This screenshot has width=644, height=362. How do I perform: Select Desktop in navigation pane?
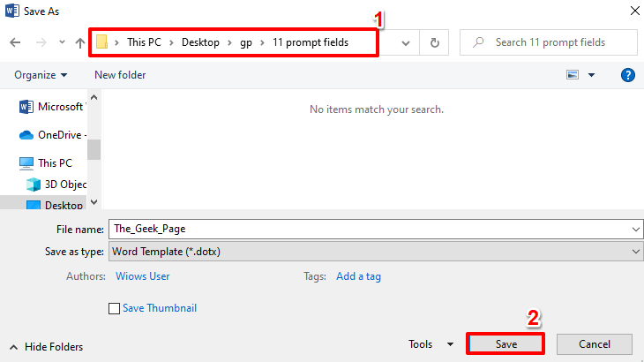click(x=54, y=205)
